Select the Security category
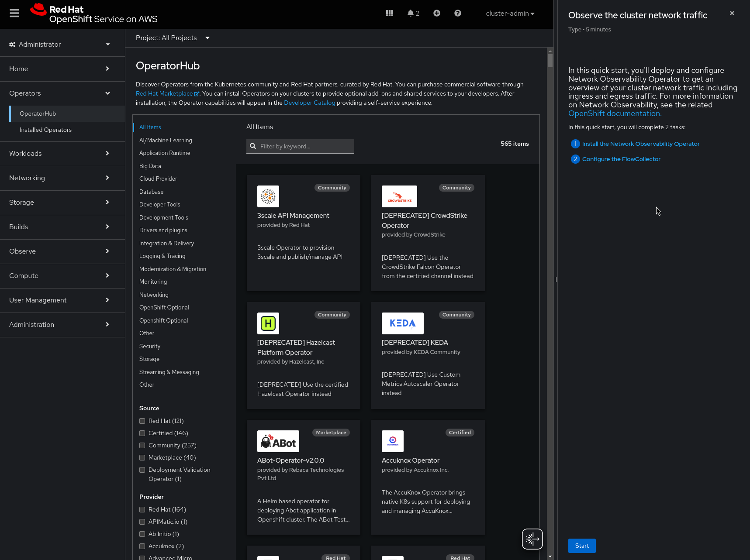Viewport: 750px width, 560px height. point(150,346)
